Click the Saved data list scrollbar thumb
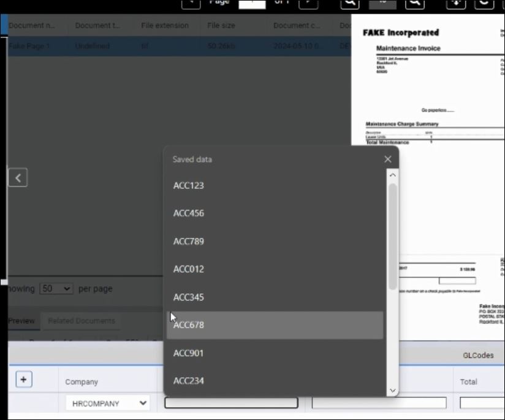The image size is (505, 420). (392, 236)
